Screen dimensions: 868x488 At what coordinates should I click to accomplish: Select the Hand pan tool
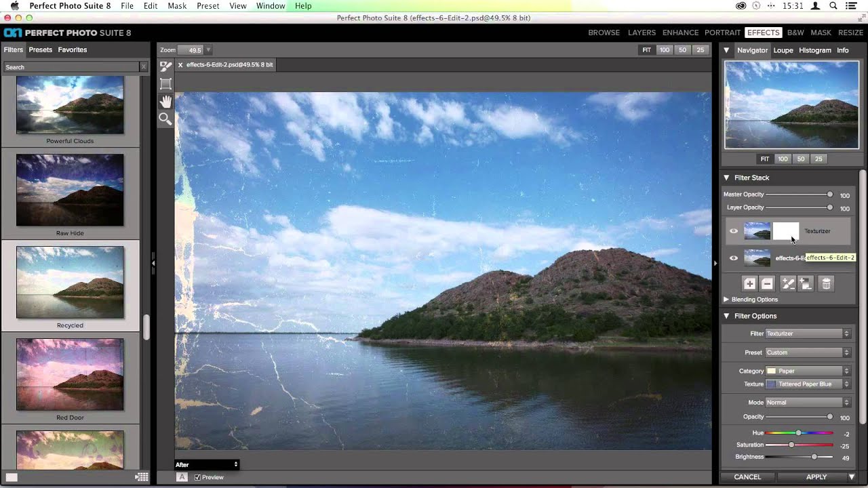point(165,102)
